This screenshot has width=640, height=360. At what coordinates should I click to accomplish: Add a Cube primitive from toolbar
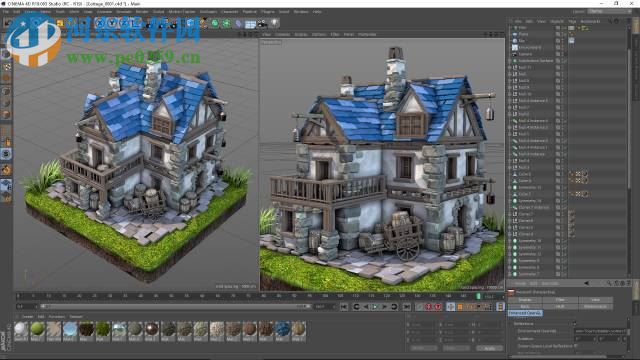pos(191,23)
